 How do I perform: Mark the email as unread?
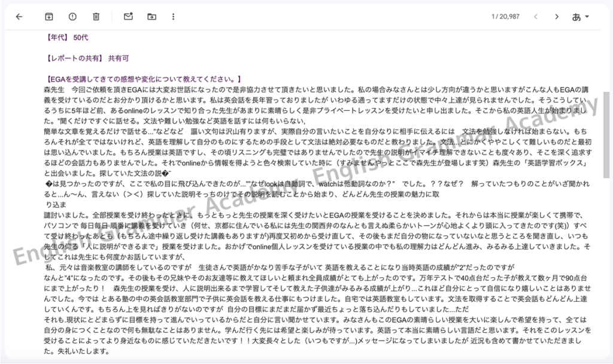pyautogui.click(x=128, y=17)
